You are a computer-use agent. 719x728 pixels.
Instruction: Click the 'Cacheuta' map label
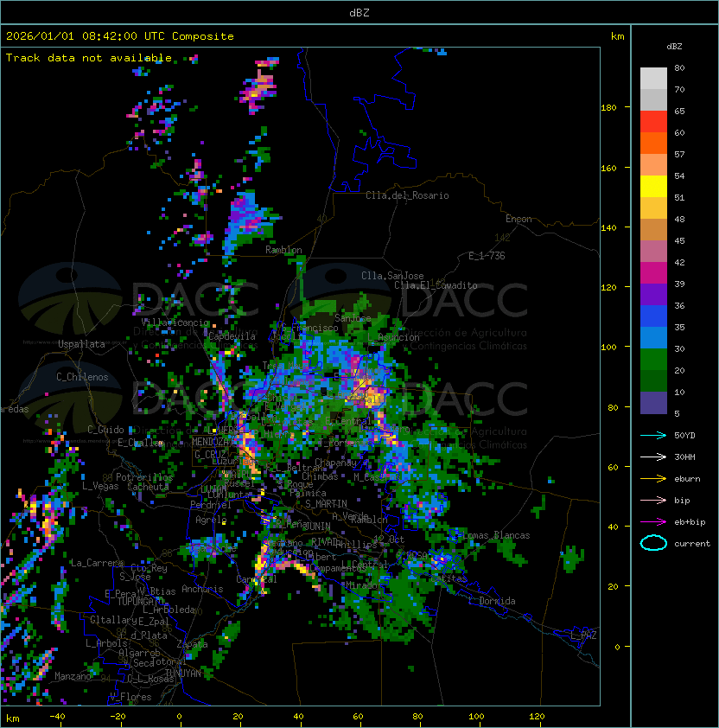point(148,487)
